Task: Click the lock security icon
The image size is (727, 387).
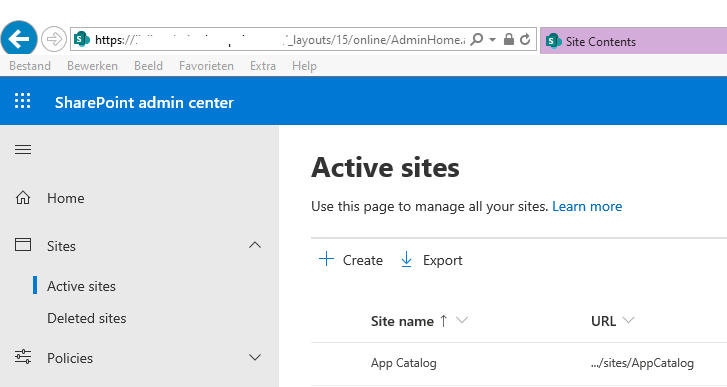Action: [509, 39]
